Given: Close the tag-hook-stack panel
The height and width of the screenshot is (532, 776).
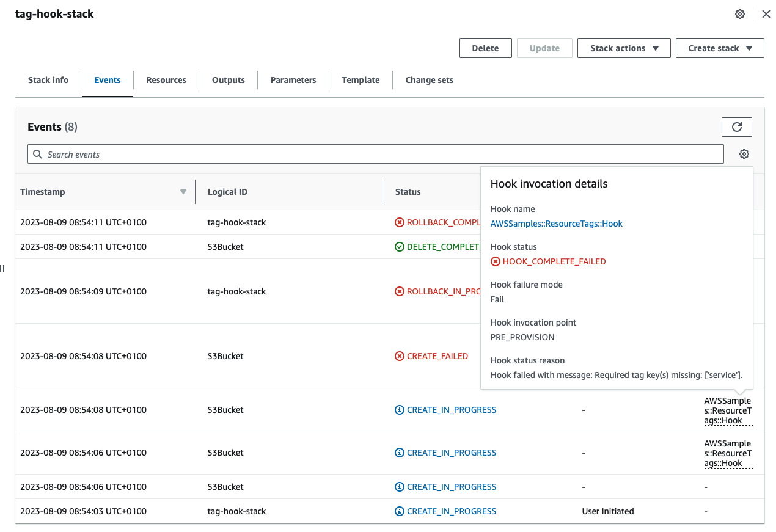Looking at the screenshot, I should 766,14.
